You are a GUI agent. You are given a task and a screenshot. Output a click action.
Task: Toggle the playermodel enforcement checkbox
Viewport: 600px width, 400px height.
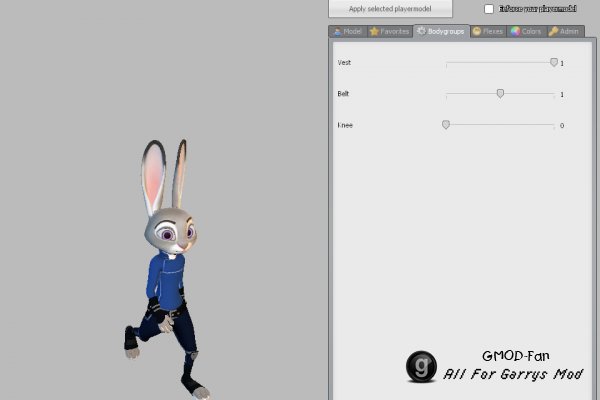pos(489,9)
